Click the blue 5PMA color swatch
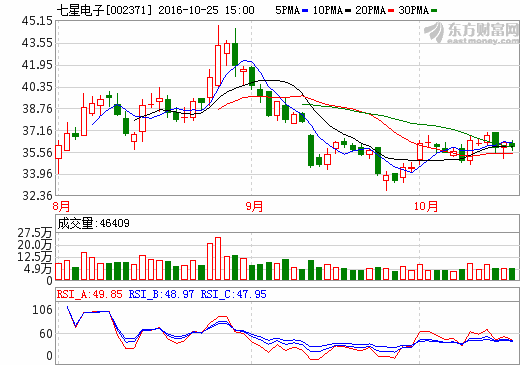This screenshot has height=365, width=520. point(305,11)
